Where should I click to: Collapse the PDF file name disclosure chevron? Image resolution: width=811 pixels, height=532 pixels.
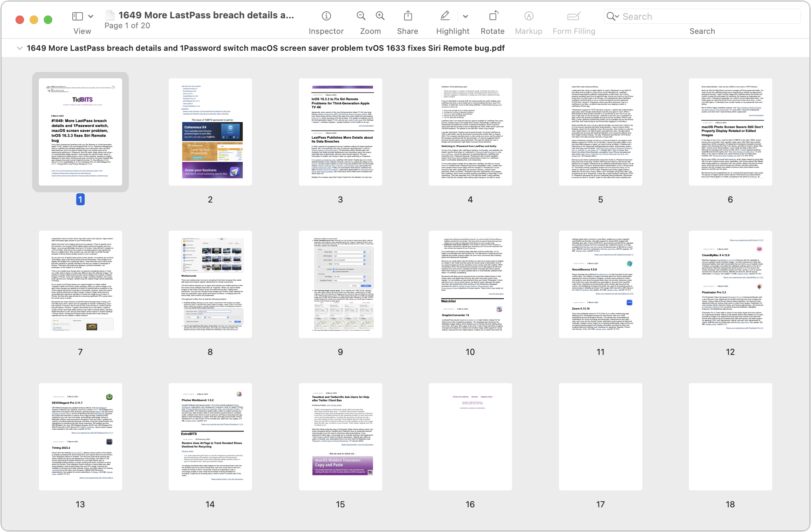click(20, 48)
